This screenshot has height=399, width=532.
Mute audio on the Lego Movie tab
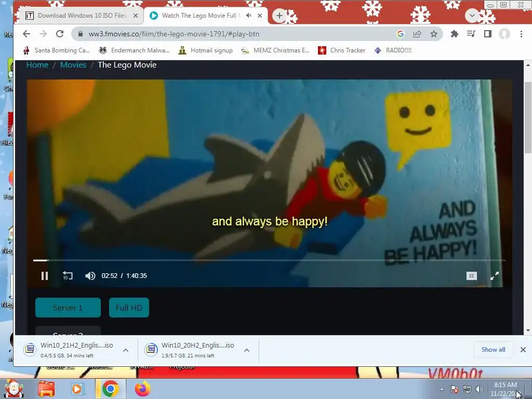point(249,16)
